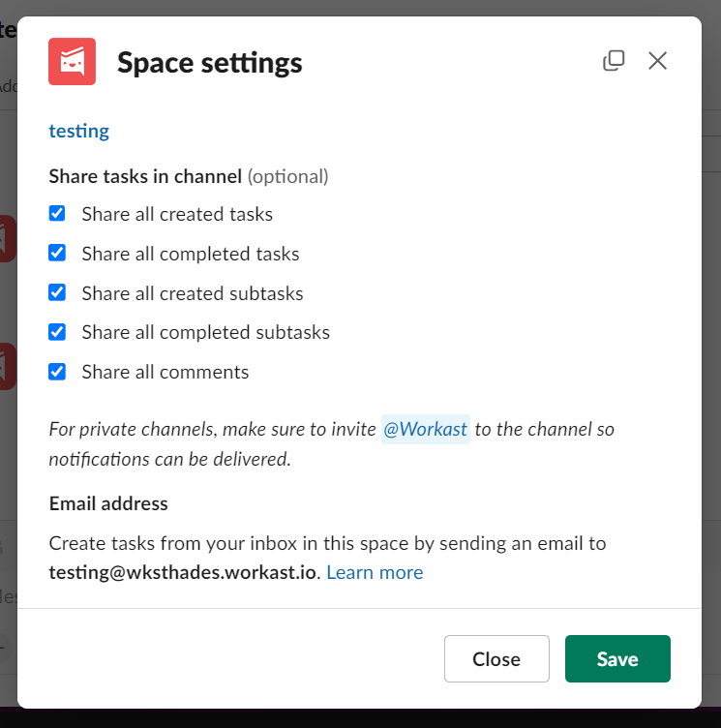
Task: Select the testing@wksthades.workast.io email text
Action: pos(183,572)
